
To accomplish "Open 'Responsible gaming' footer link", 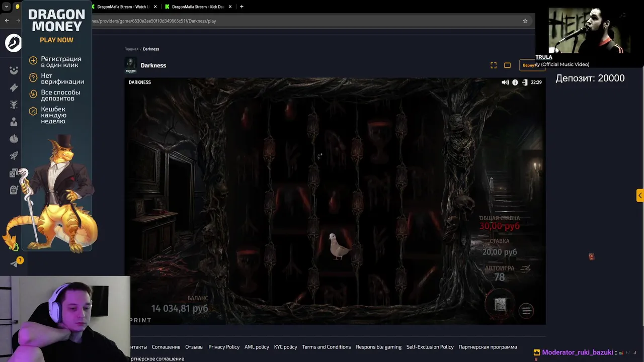I will tap(379, 347).
